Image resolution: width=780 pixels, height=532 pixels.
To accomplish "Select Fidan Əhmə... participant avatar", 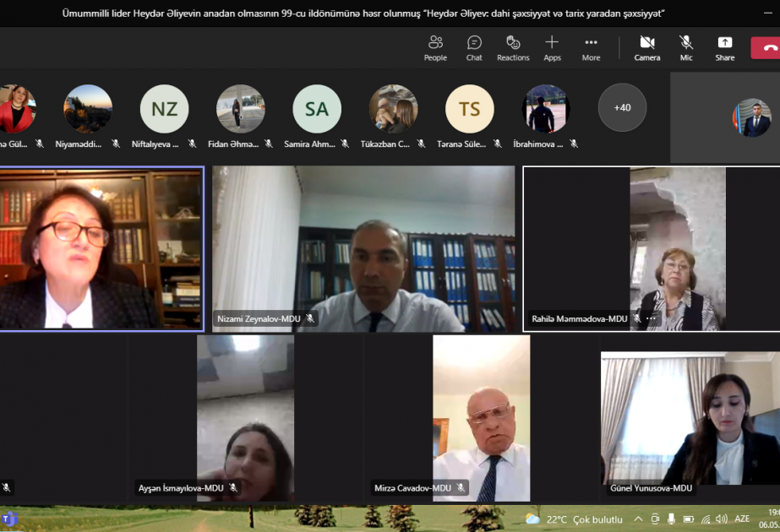I will tap(240, 109).
